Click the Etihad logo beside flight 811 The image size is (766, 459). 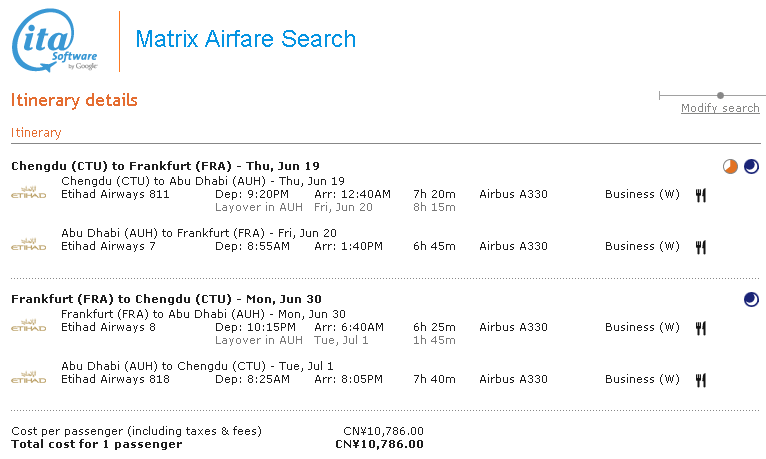(28, 190)
